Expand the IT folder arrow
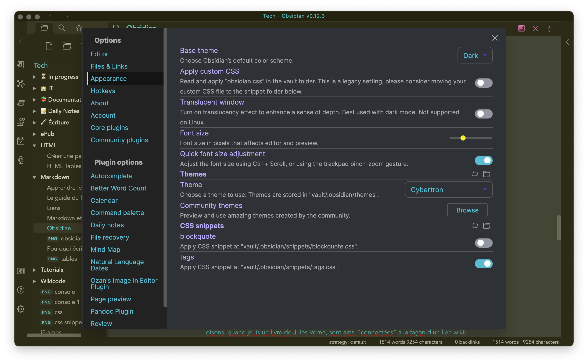 pyautogui.click(x=35, y=88)
